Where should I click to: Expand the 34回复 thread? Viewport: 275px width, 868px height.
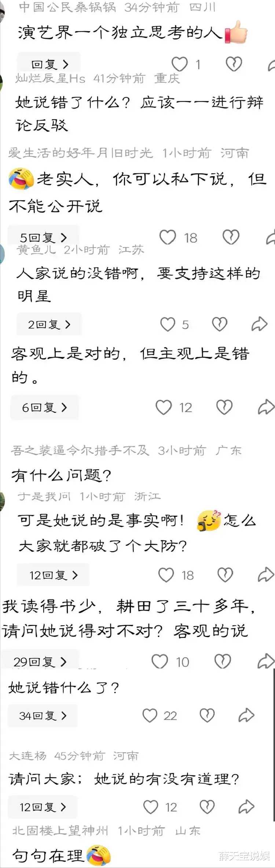tap(43, 715)
